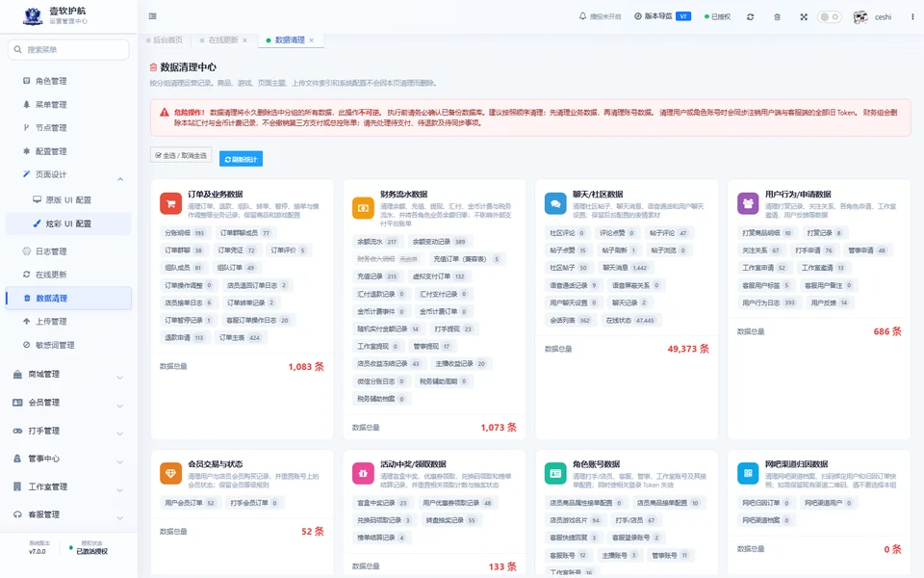Open 数据清理 in sidebar
Image resolution: width=924 pixels, height=578 pixels.
click(68, 298)
